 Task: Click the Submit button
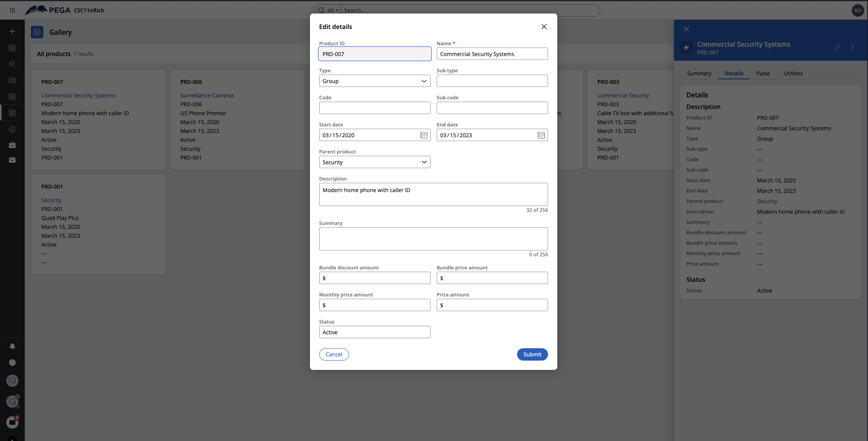(532, 354)
